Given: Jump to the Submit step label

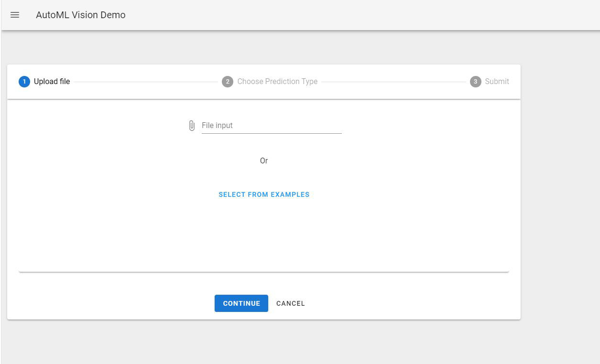Looking at the screenshot, I should coord(497,82).
